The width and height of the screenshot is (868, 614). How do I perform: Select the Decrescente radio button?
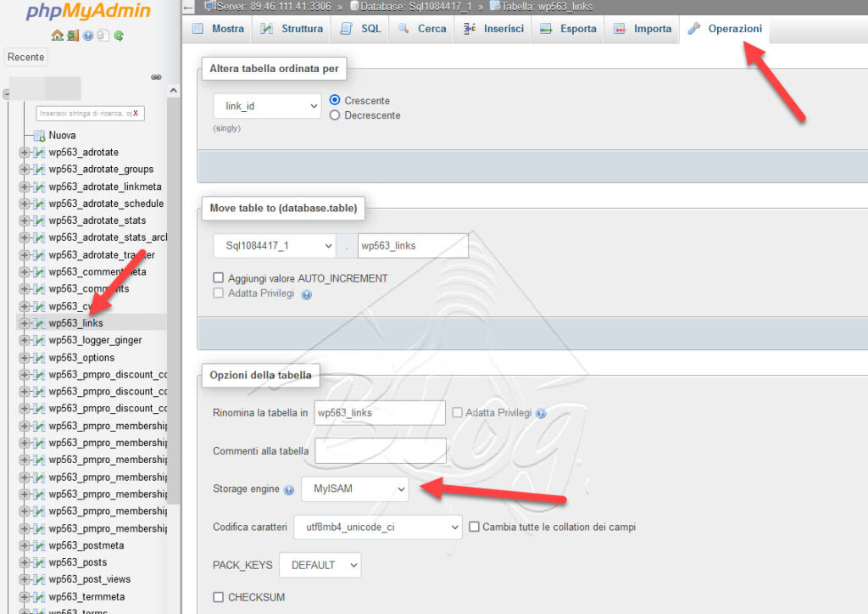click(x=335, y=115)
